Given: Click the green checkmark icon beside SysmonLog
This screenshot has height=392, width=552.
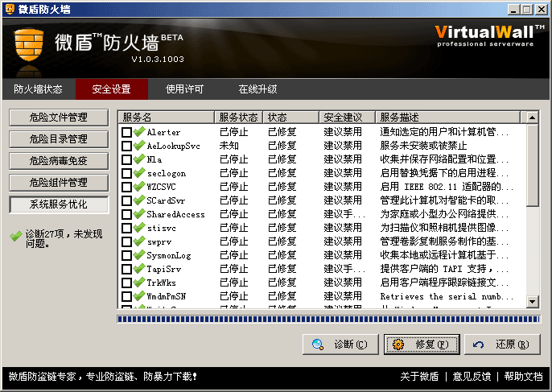Looking at the screenshot, I should tap(139, 255).
